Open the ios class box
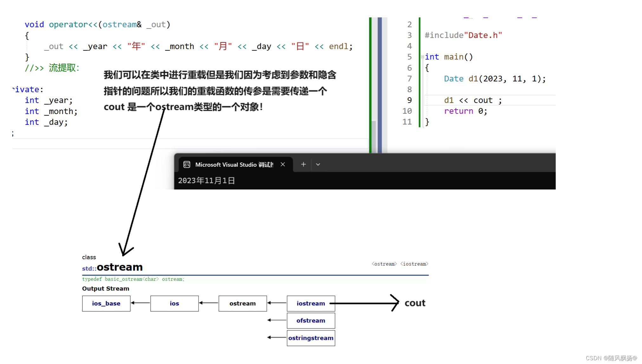The image size is (642, 364). 174,303
